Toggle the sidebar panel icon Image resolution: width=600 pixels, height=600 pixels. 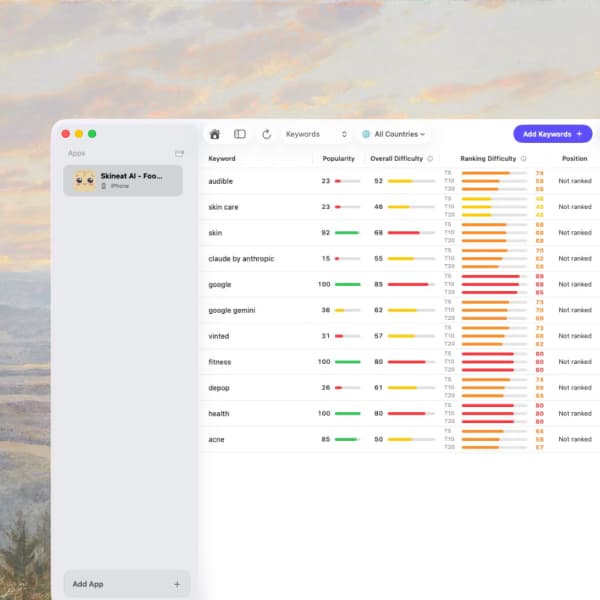pyautogui.click(x=240, y=134)
